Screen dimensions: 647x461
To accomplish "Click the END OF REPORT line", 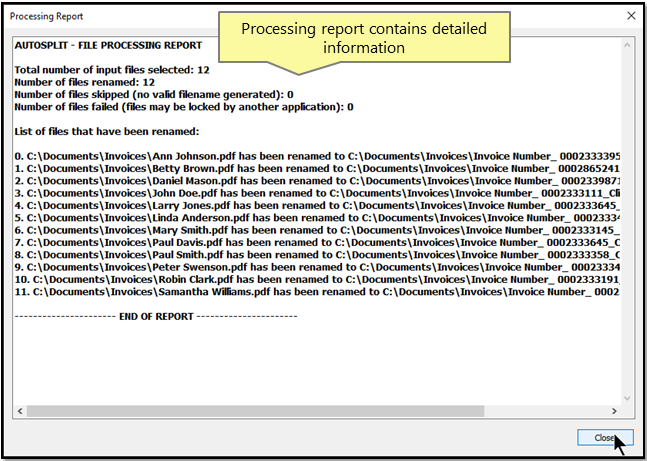I will point(156,317).
